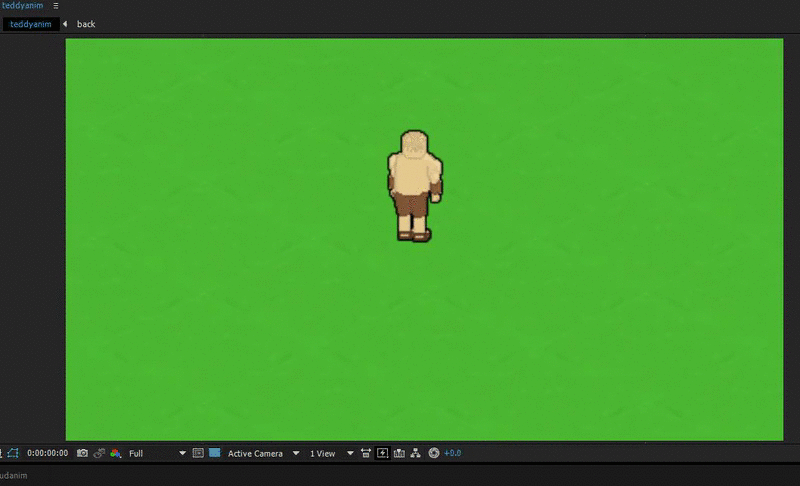Toggle the transparency grid button
800x486 pixels.
[x=215, y=453]
